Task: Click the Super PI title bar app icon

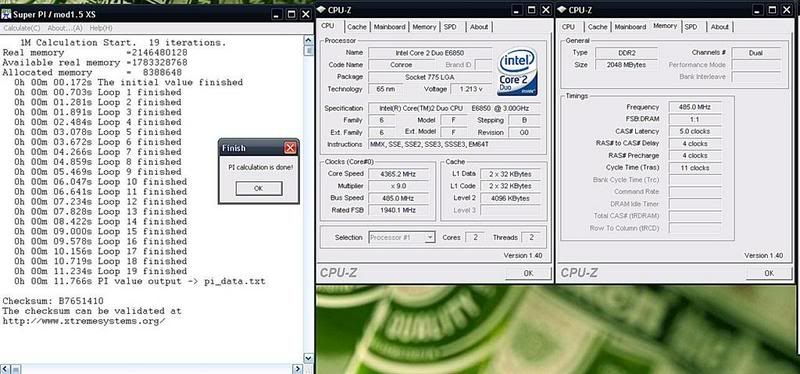Action: tap(6, 14)
